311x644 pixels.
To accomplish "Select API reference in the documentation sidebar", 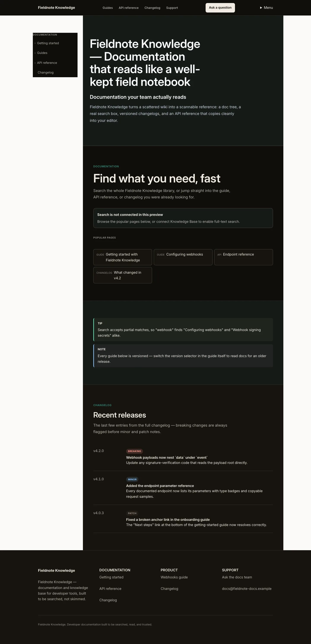I will [47, 63].
